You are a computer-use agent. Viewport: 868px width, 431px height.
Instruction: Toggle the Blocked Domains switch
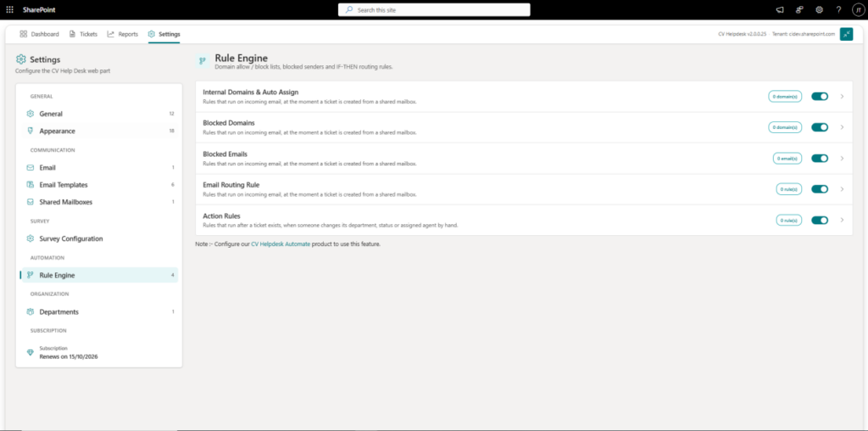[x=820, y=127]
